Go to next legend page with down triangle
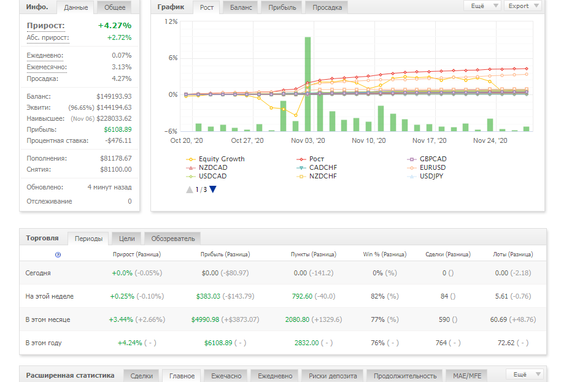The width and height of the screenshot is (588, 382). 213,189
